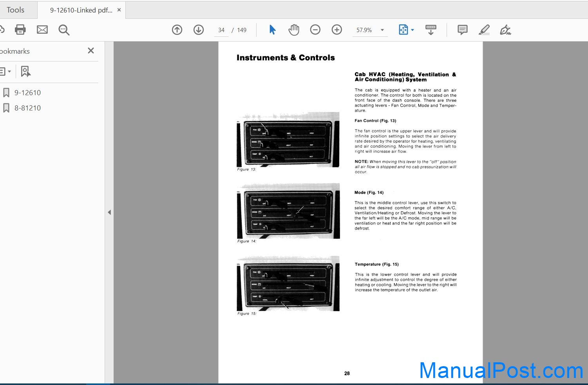Zoom out with the minus button

[315, 30]
